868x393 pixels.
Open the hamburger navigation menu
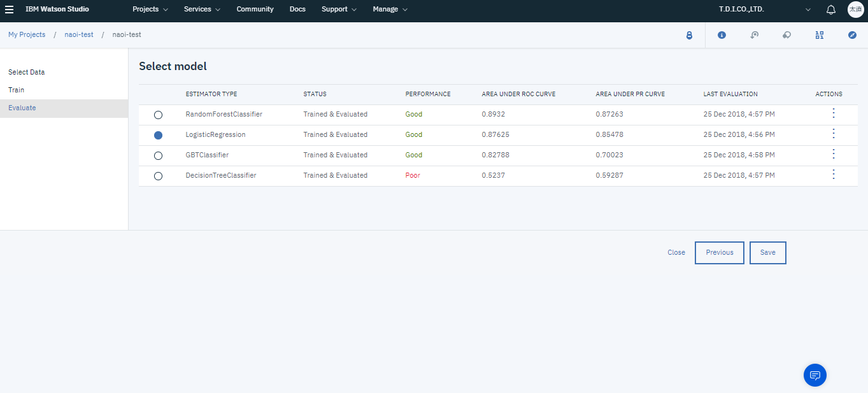(10, 10)
